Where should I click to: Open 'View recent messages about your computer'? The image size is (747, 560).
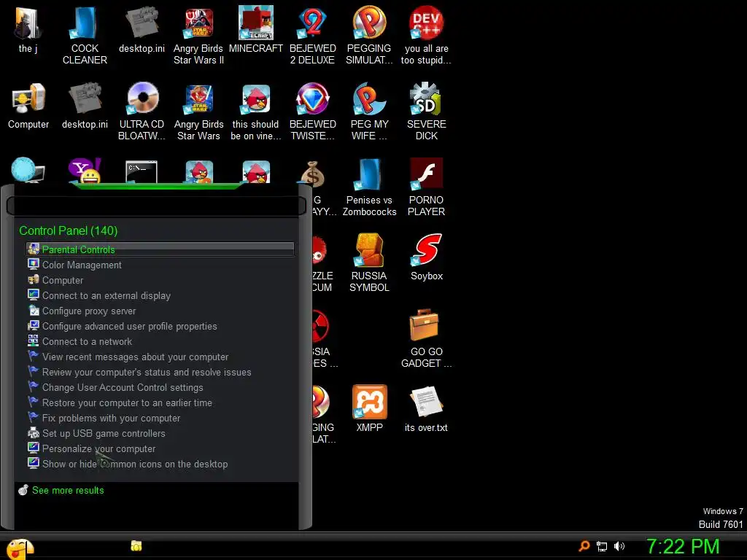(x=160, y=357)
